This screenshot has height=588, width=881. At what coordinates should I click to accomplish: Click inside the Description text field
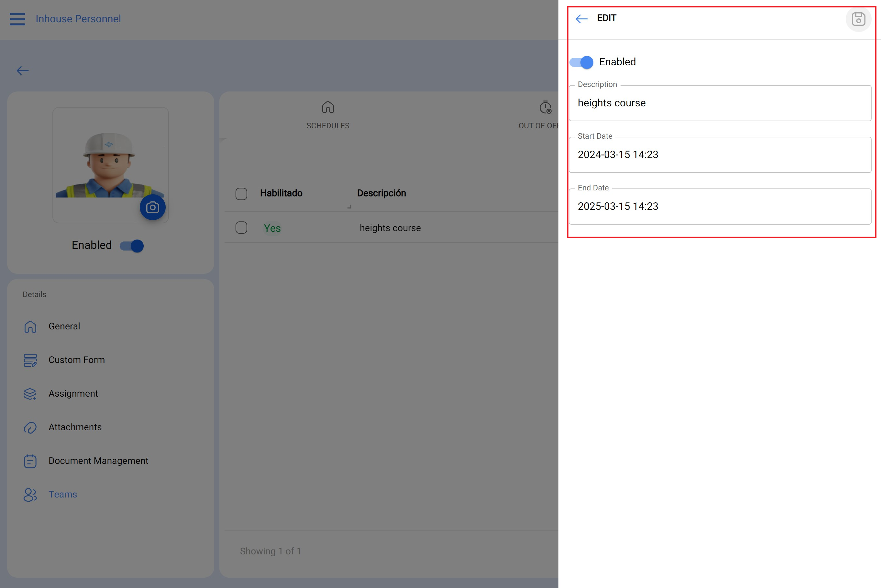coord(719,103)
